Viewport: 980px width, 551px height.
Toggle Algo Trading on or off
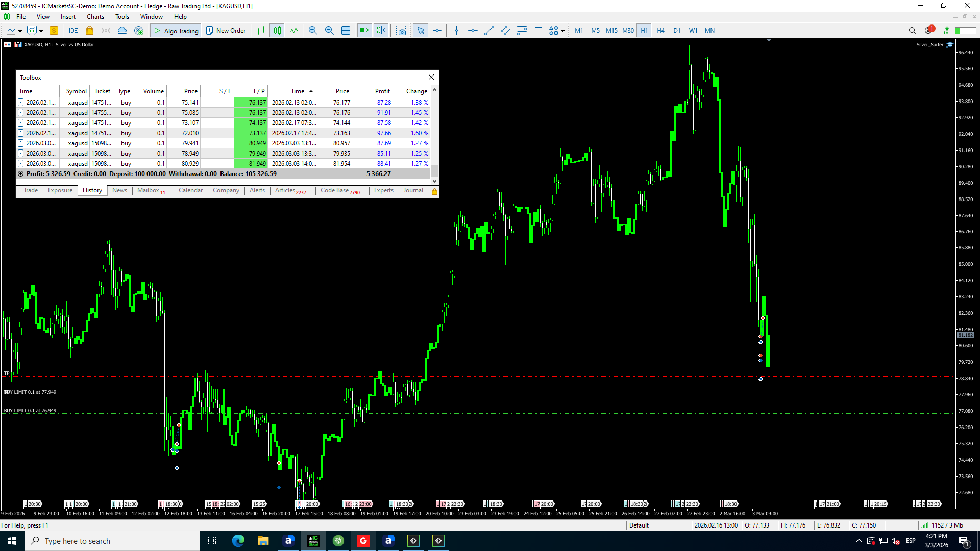point(176,31)
